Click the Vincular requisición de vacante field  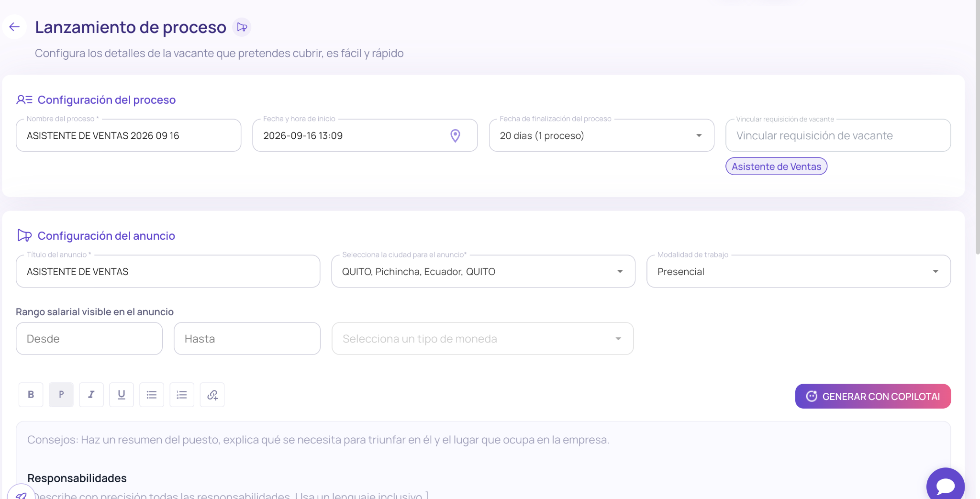coord(838,135)
